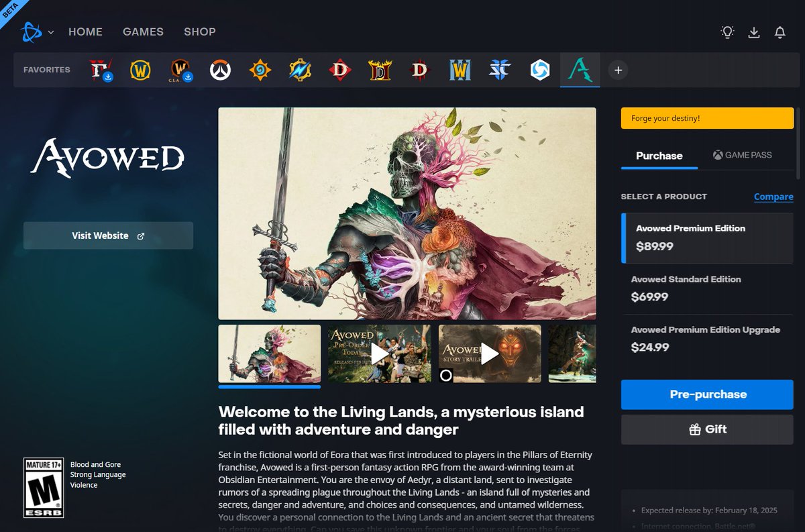805x532 pixels.
Task: Play the Pre-Order Today trailer thumbnail
Action: tap(380, 354)
